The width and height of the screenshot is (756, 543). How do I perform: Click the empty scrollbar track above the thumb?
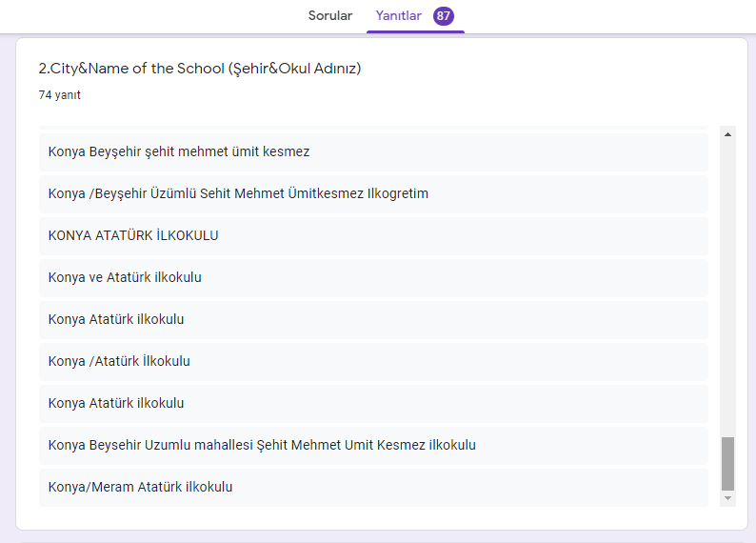728,286
